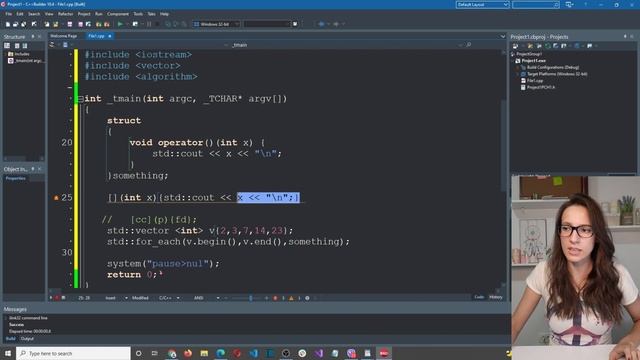This screenshot has height=360, width=640.
Task: Open the Windows 32-bit platform dropdown
Action: pos(216,24)
